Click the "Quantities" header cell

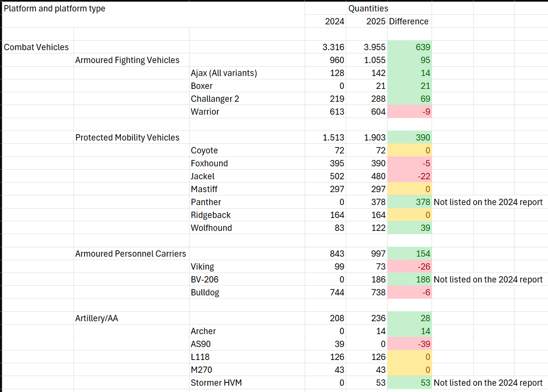368,9
